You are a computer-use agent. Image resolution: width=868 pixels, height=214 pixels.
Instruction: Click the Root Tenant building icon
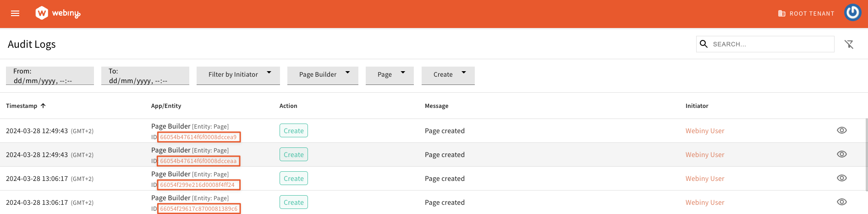point(782,13)
